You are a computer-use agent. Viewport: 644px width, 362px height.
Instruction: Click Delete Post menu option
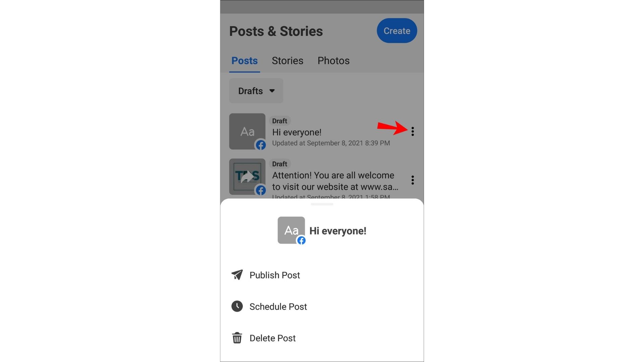click(x=272, y=338)
